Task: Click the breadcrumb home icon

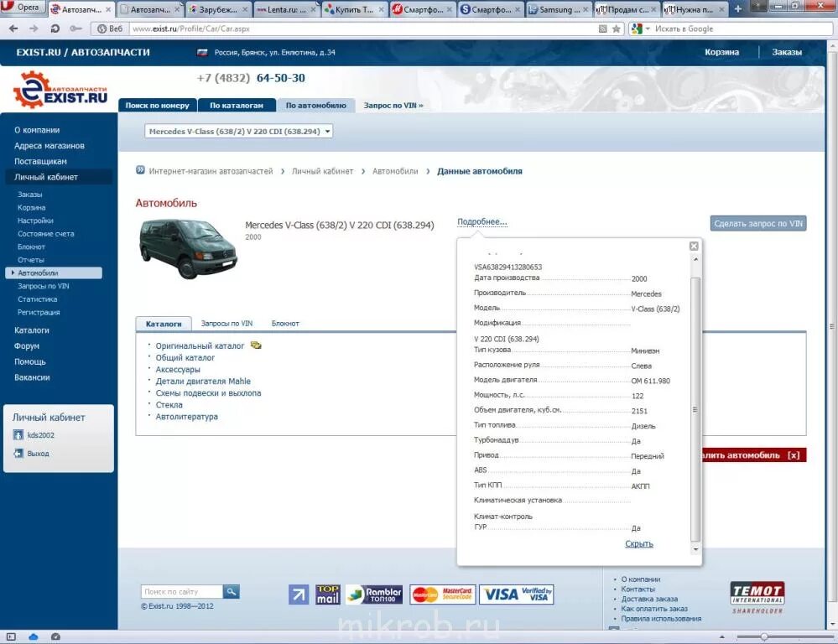Action: pyautogui.click(x=140, y=170)
